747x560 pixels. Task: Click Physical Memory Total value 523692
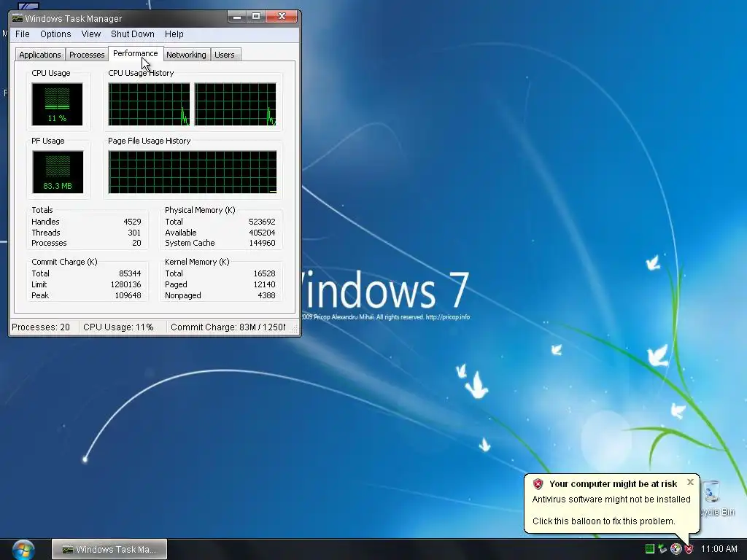click(x=262, y=222)
